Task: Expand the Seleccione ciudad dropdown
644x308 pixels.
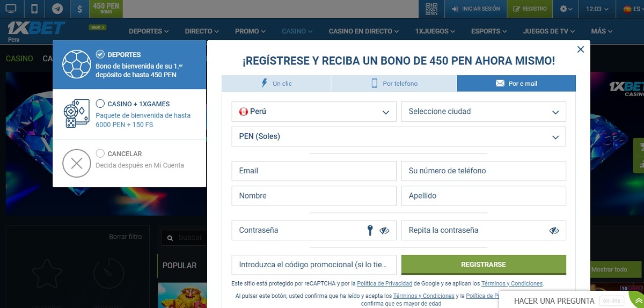Action: (x=483, y=112)
